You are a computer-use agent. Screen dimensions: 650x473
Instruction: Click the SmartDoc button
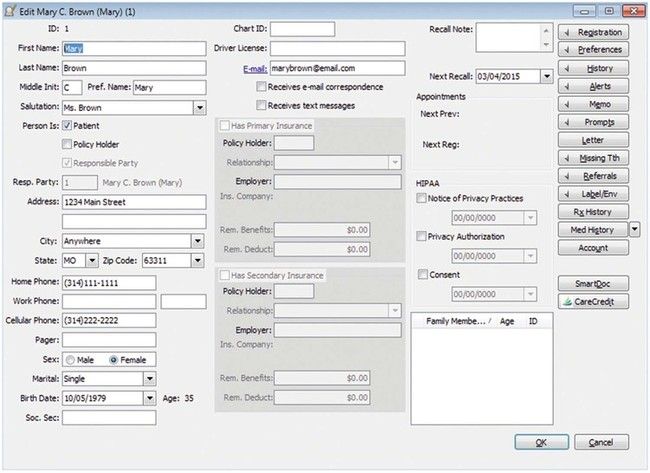(592, 283)
